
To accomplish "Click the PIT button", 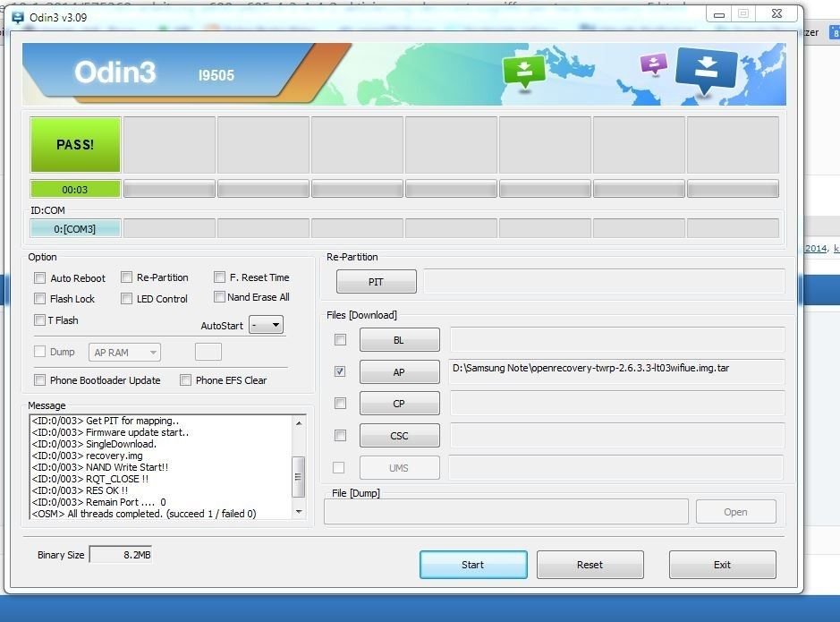I will pyautogui.click(x=376, y=282).
